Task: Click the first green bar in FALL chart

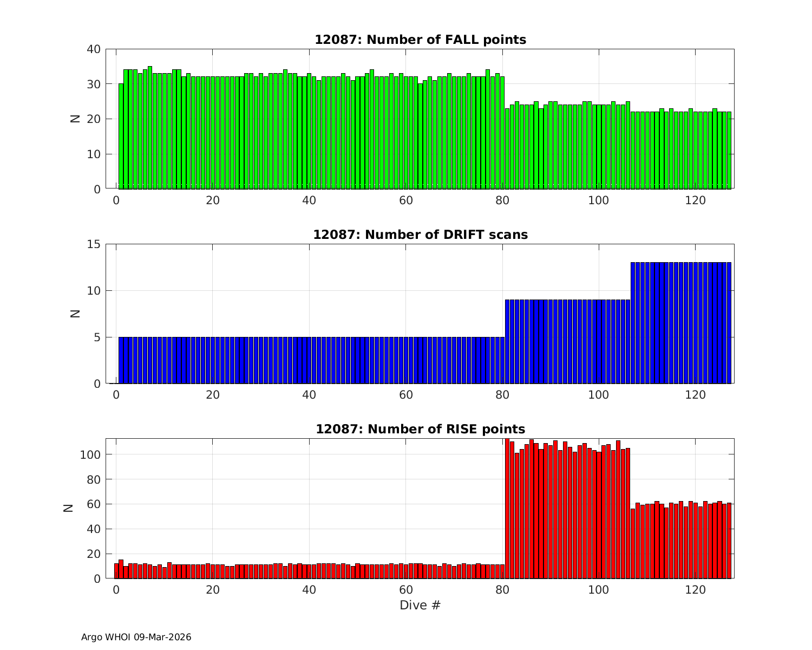Action: 121,136
